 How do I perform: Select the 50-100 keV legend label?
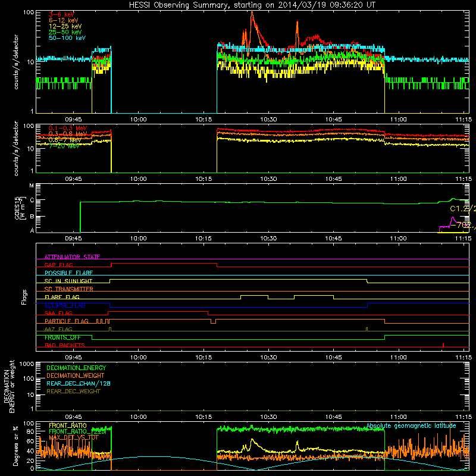pyautogui.click(x=67, y=38)
